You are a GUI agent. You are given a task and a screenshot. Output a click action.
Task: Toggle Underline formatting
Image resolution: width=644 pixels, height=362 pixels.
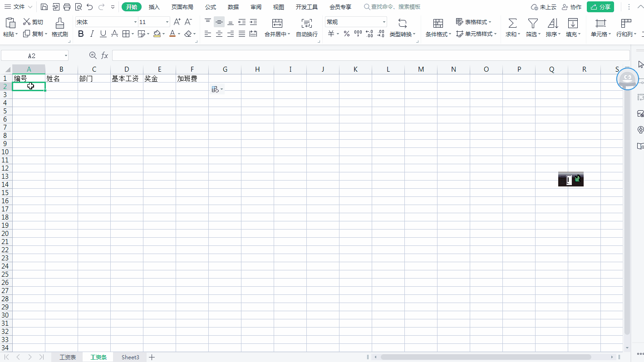coord(103,34)
